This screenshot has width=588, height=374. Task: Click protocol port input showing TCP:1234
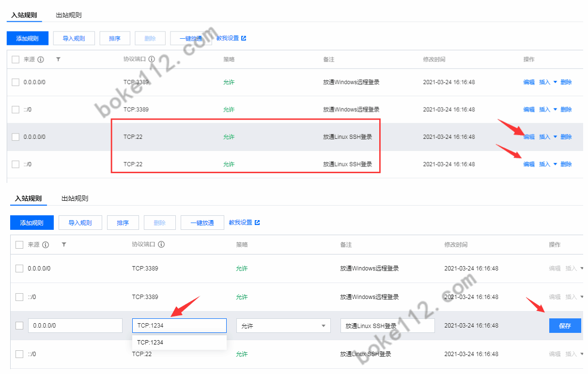coord(179,326)
